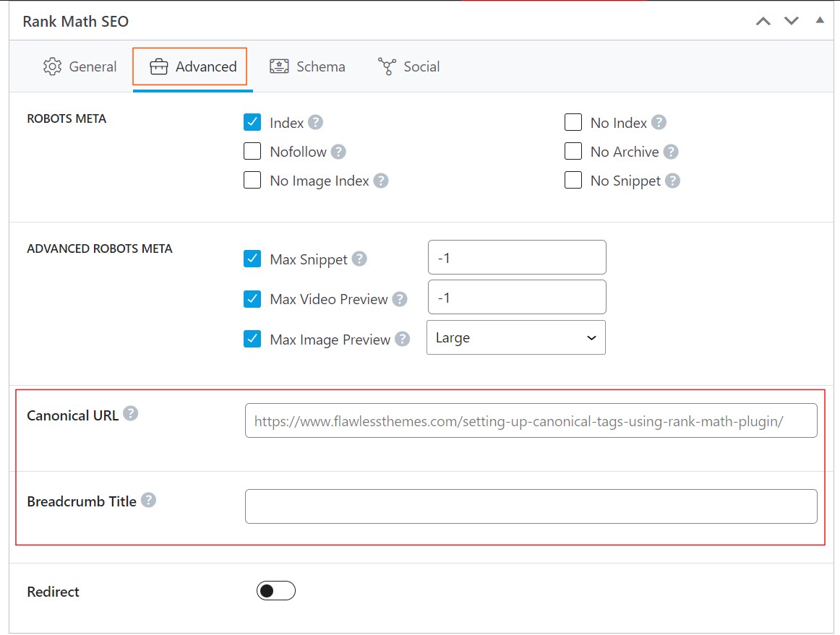Screen dimensions: 840x635
Task: Open the Max Image Preview size dropdown
Action: coord(516,337)
